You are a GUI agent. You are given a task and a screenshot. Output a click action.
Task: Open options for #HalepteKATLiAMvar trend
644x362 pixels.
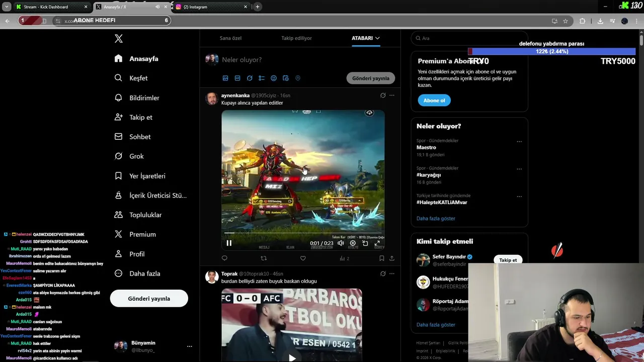[519, 197]
